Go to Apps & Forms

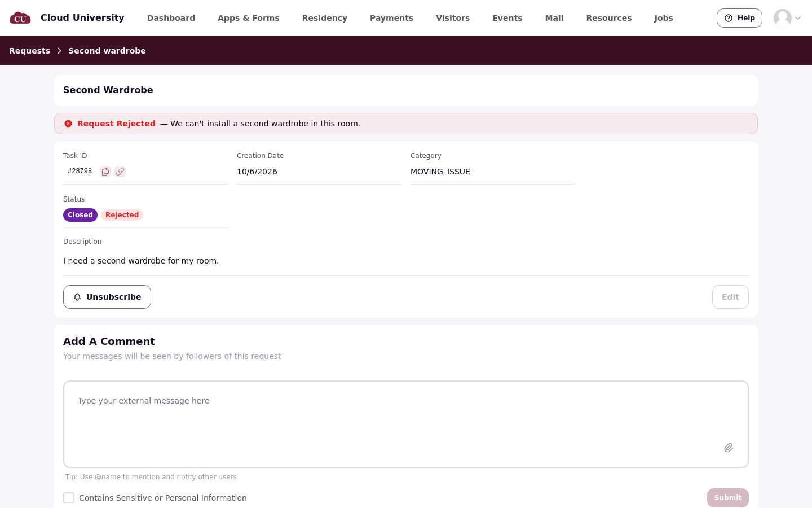point(249,18)
